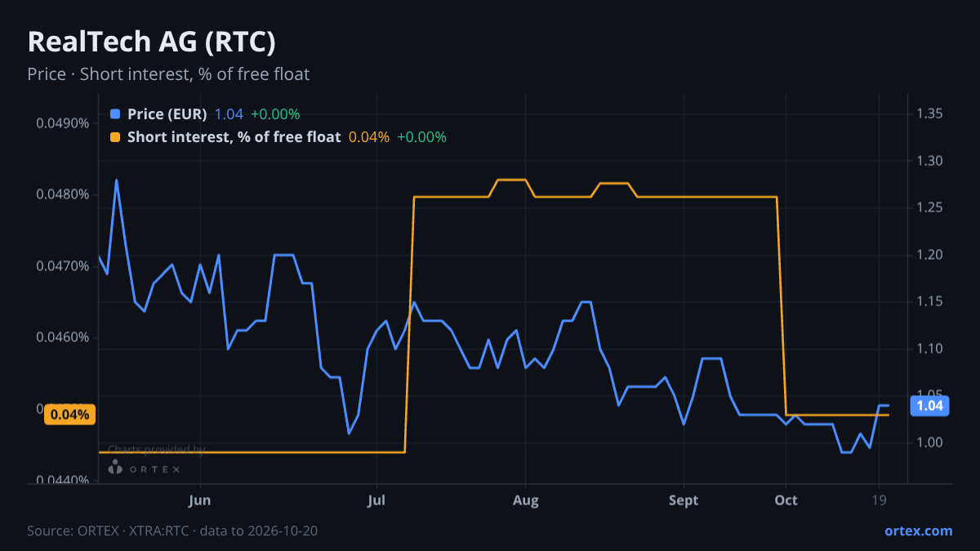Click the price value 1.04 in the legend
Viewport: 980px width, 551px height.
(229, 114)
